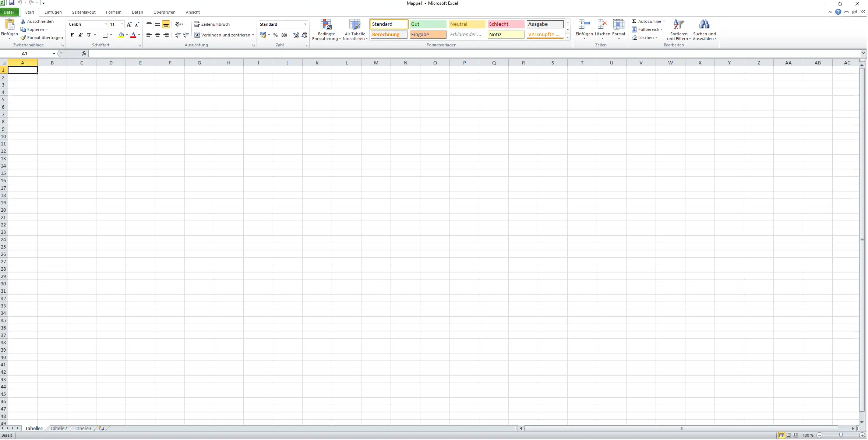This screenshot has height=440, width=868.
Task: Open the Calibri font name dropdown
Action: click(106, 24)
